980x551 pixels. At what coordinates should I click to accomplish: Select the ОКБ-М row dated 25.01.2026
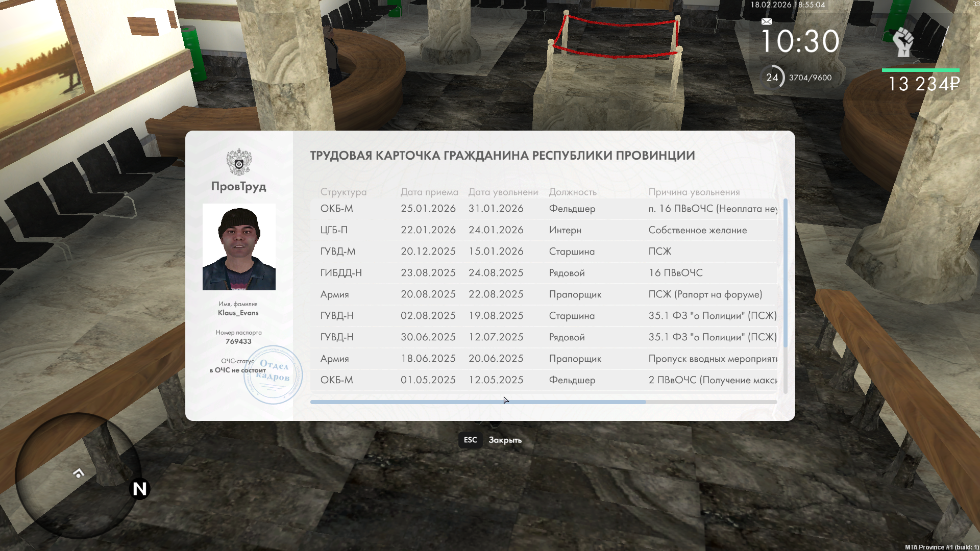(544, 209)
